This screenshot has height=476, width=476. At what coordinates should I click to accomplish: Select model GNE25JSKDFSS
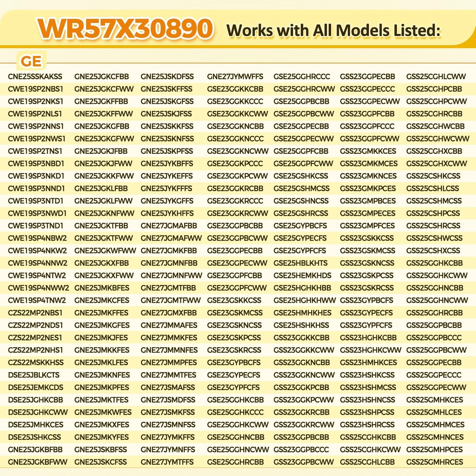(167, 77)
